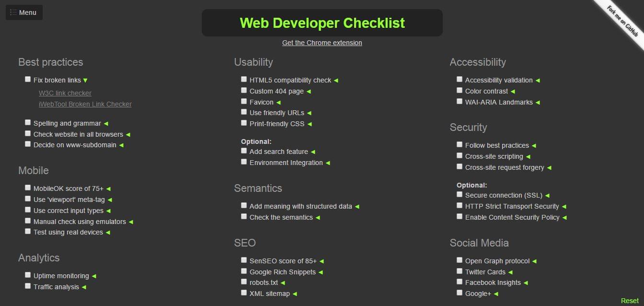The height and width of the screenshot is (306, 644).
Task: Open iWebTool Broken Link Checker link
Action: [85, 104]
